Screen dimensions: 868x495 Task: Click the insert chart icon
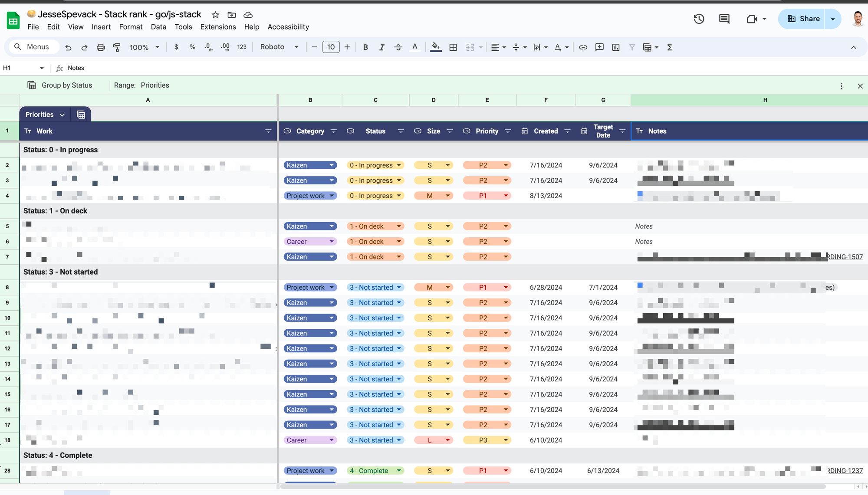(x=616, y=47)
